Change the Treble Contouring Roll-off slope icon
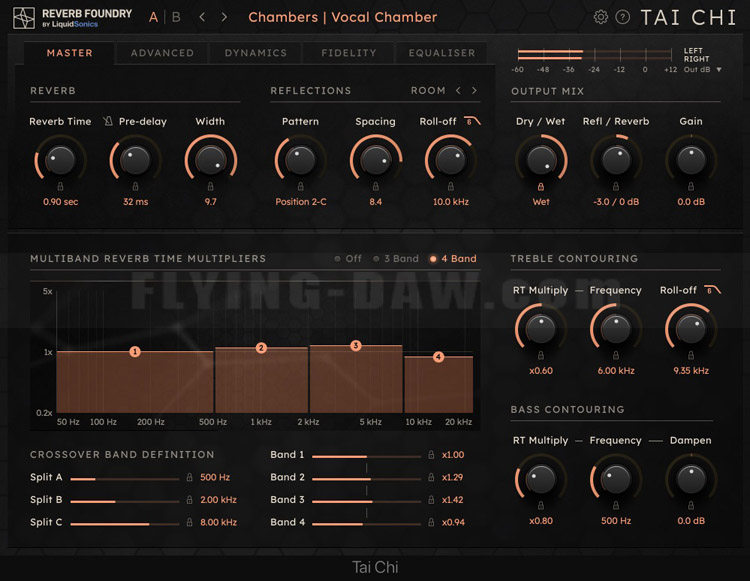Image resolution: width=750 pixels, height=581 pixels. click(712, 290)
